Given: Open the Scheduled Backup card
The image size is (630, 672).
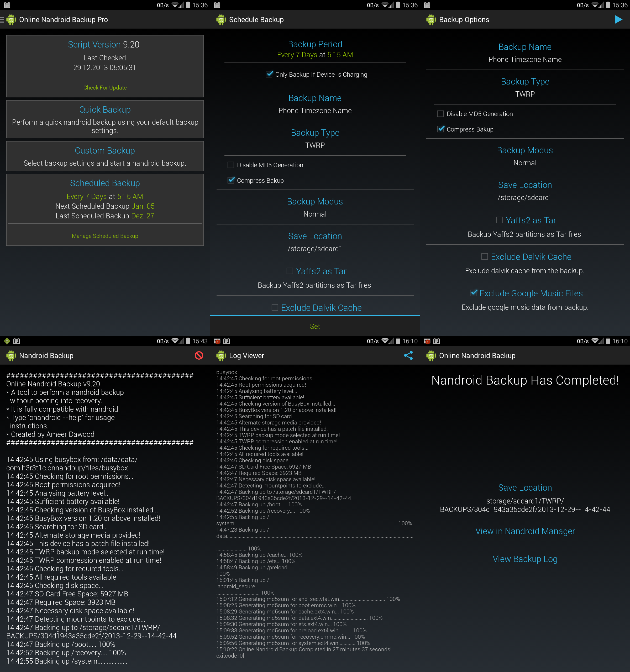Looking at the screenshot, I should click(x=105, y=209).
